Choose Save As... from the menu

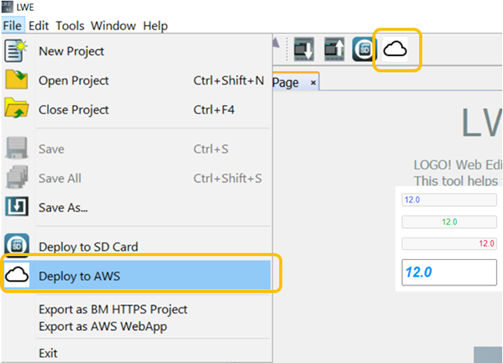(x=136, y=208)
